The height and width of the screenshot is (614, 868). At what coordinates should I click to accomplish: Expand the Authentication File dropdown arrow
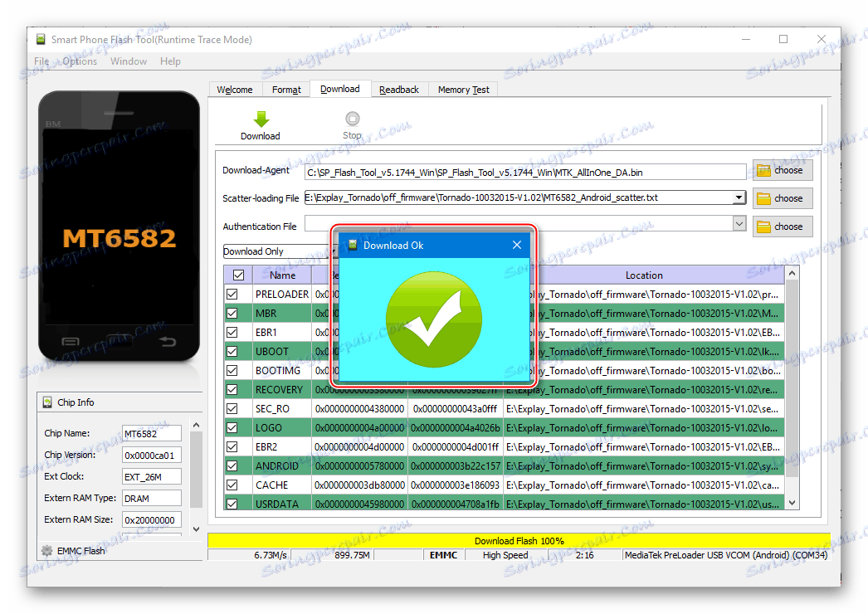(x=739, y=224)
